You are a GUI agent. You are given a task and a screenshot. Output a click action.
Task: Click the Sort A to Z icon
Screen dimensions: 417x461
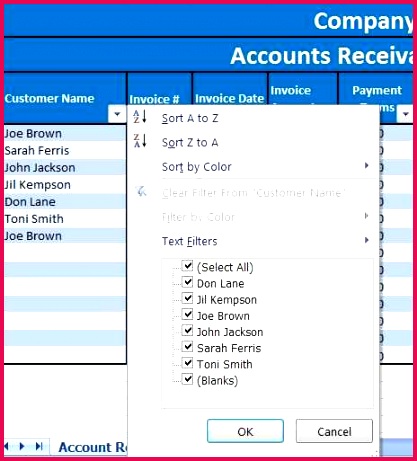tap(140, 117)
